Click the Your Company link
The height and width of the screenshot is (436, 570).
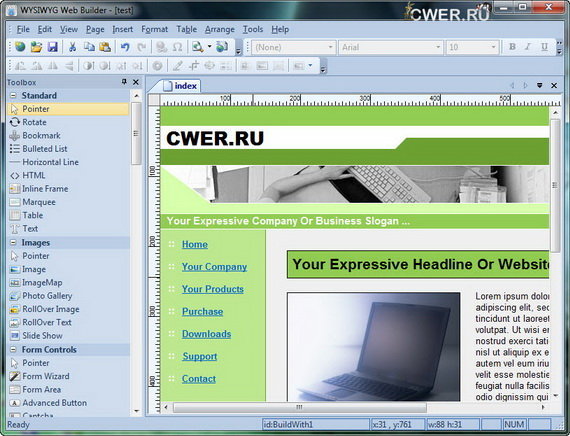[x=214, y=267]
